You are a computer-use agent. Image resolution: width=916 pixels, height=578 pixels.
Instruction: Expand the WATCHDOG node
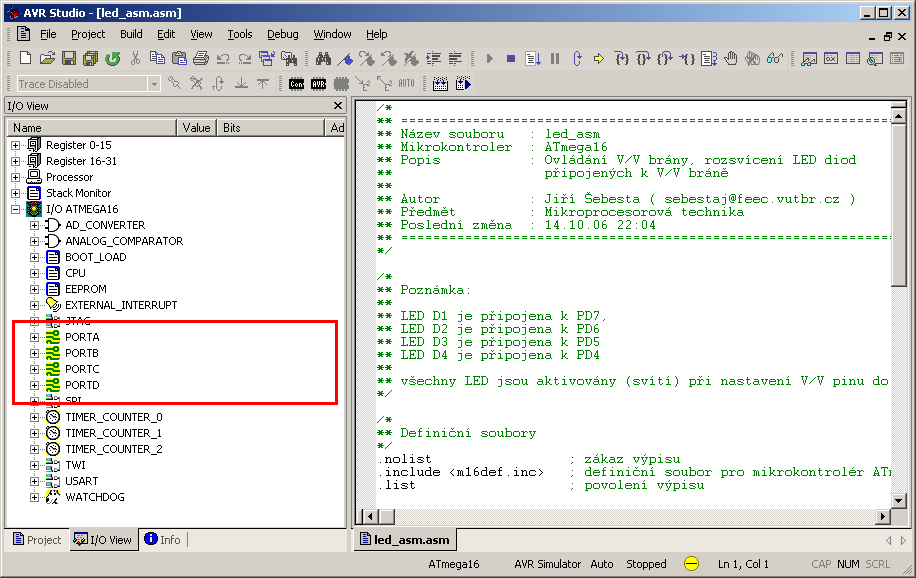point(34,498)
